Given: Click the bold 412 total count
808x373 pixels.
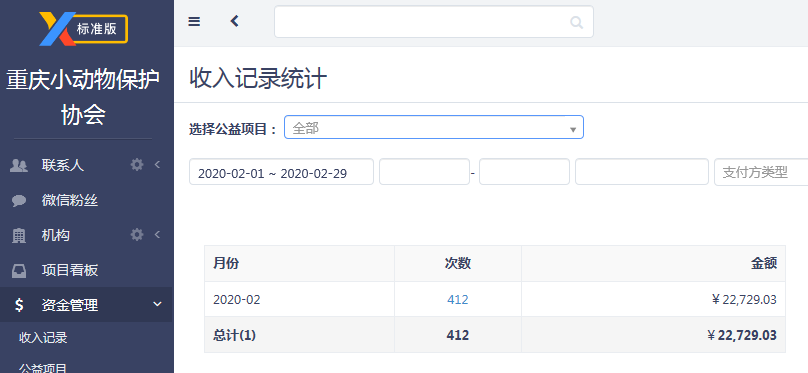Looking at the screenshot, I should click(458, 335).
